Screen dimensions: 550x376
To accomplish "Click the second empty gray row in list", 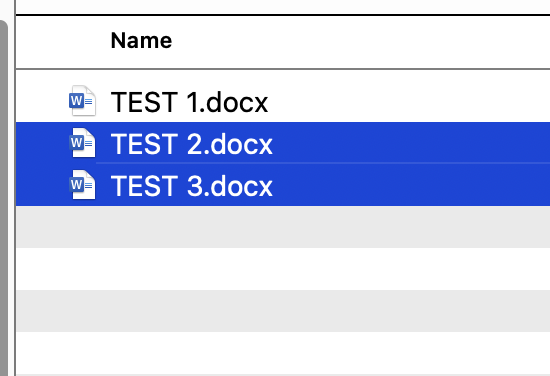I will coord(283,311).
